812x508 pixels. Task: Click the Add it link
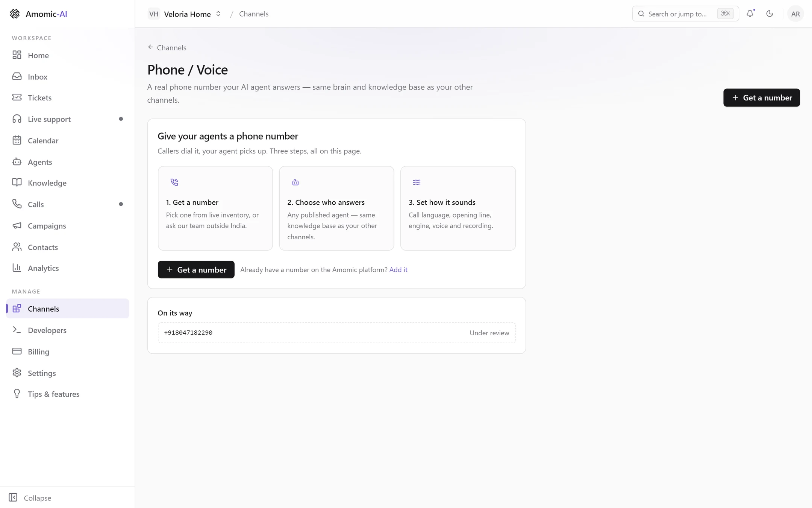[x=398, y=269]
